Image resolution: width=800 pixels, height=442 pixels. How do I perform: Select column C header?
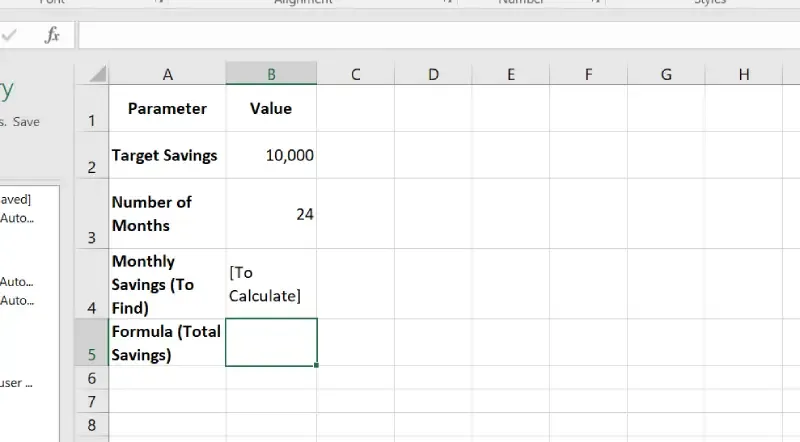tap(356, 75)
